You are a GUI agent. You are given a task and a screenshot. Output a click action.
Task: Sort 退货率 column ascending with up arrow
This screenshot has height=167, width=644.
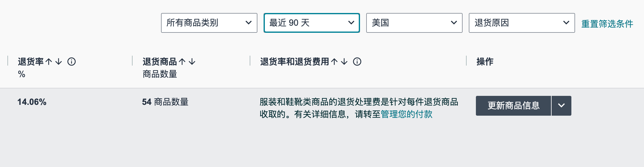tap(49, 62)
